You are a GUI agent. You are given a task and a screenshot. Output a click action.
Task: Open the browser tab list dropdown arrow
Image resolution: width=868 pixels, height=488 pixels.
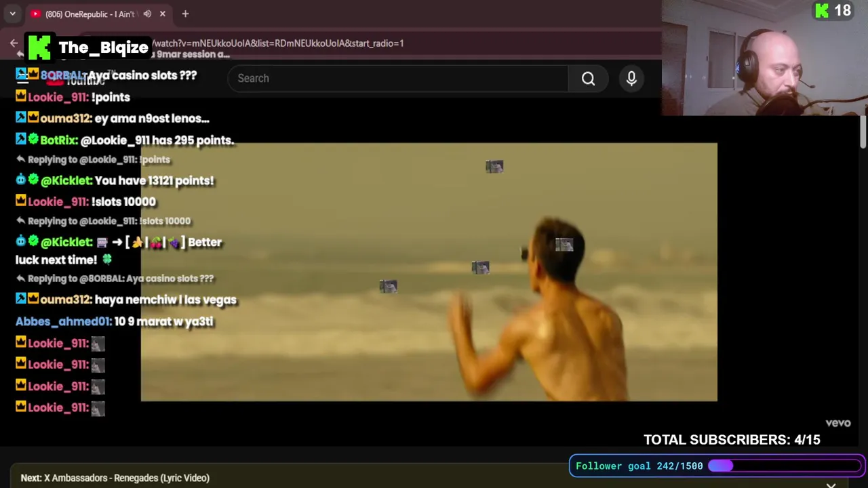click(x=12, y=14)
